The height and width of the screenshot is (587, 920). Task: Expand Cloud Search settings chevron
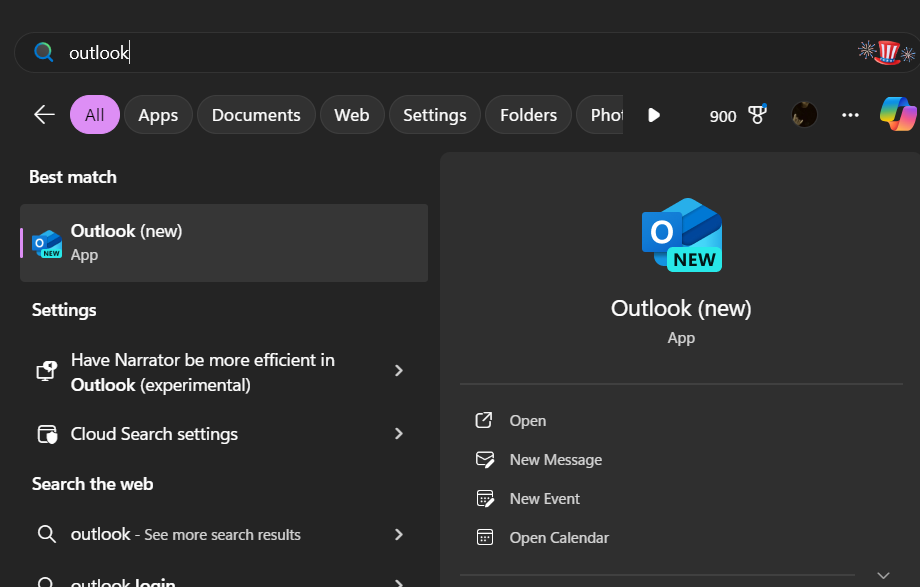[x=398, y=434]
